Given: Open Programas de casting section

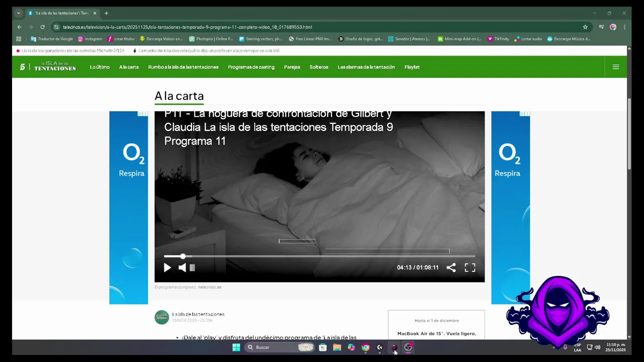Looking at the screenshot, I should click(251, 67).
